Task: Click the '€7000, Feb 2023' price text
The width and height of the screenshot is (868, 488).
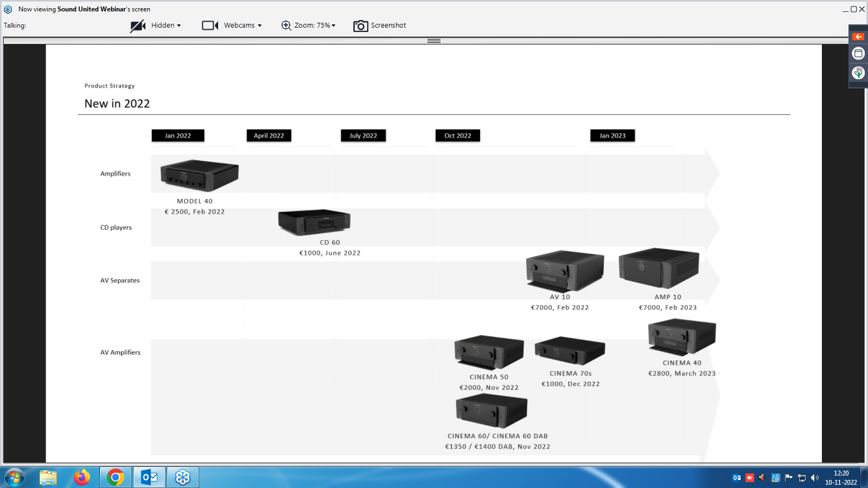Action: 668,307
